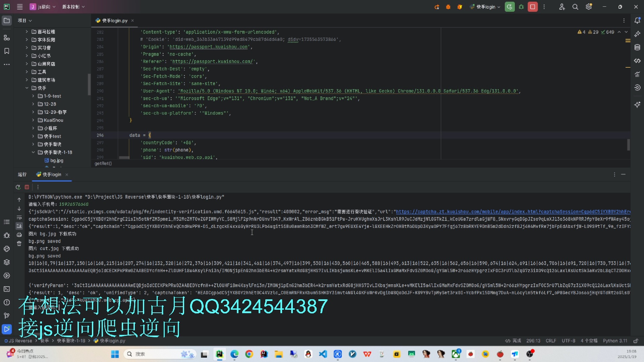Open the Services tool window icon

(7, 276)
